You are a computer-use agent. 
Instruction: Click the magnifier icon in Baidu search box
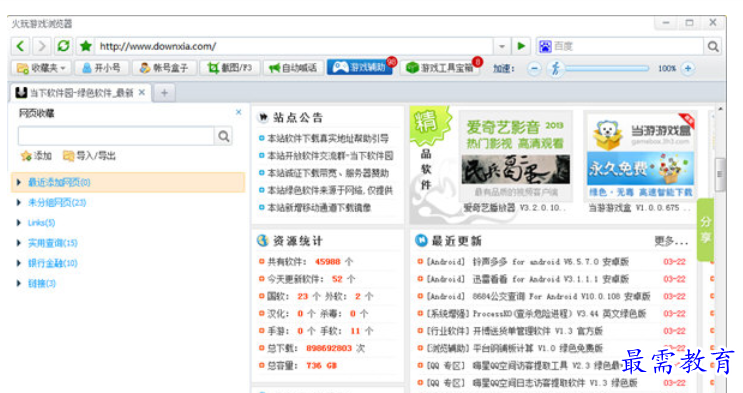click(x=713, y=46)
